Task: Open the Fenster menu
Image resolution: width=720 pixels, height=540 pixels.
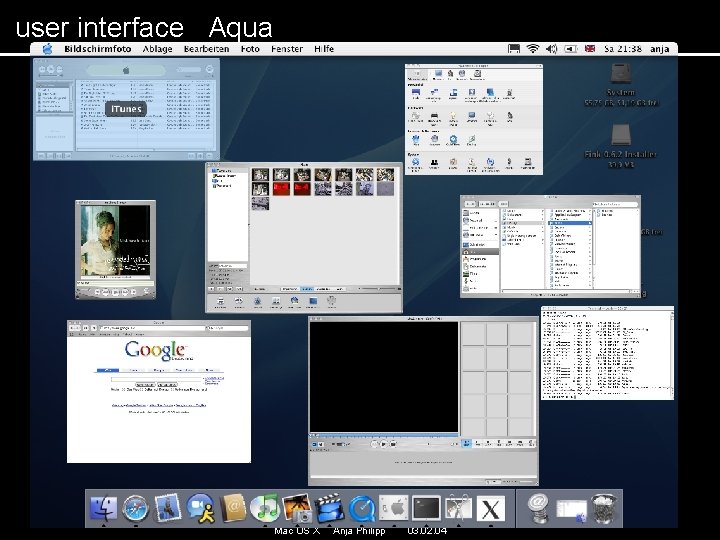Action: pyautogui.click(x=287, y=49)
